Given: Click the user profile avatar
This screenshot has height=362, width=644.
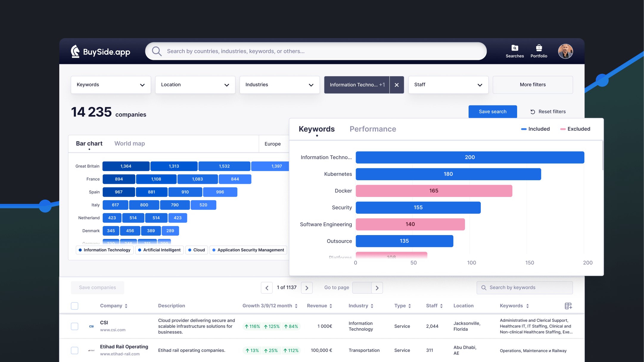Looking at the screenshot, I should (x=565, y=51).
